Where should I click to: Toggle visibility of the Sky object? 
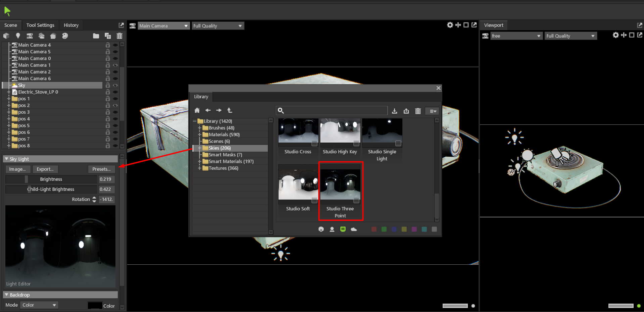(x=115, y=85)
